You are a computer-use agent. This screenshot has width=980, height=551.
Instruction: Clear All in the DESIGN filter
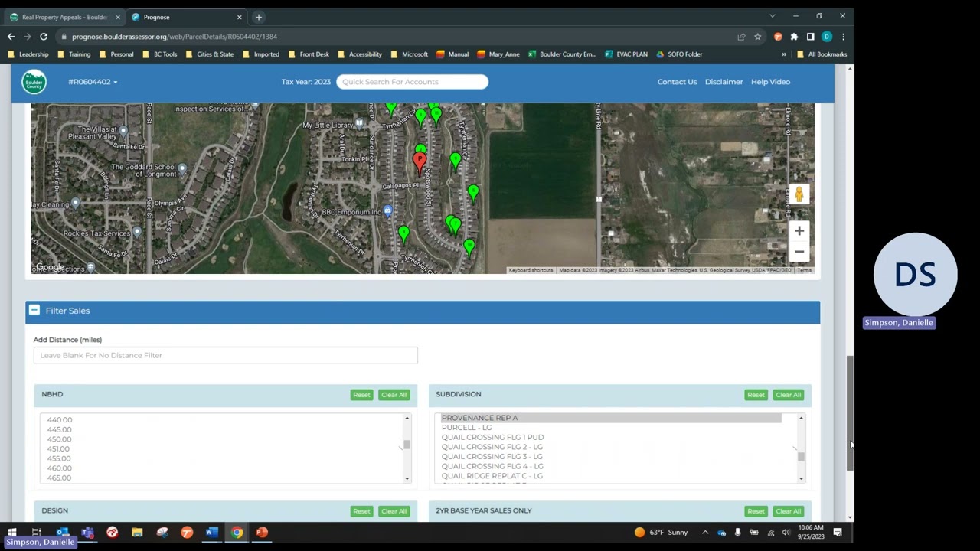pyautogui.click(x=394, y=511)
